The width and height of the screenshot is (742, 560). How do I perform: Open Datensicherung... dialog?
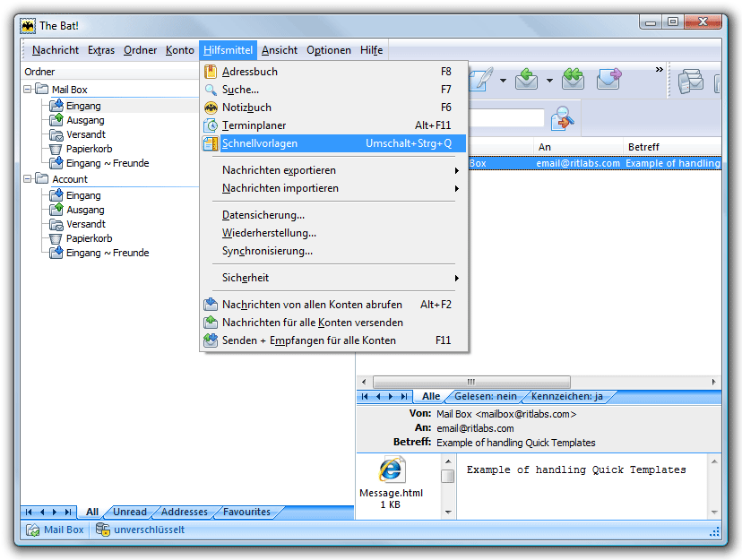[x=334, y=215]
